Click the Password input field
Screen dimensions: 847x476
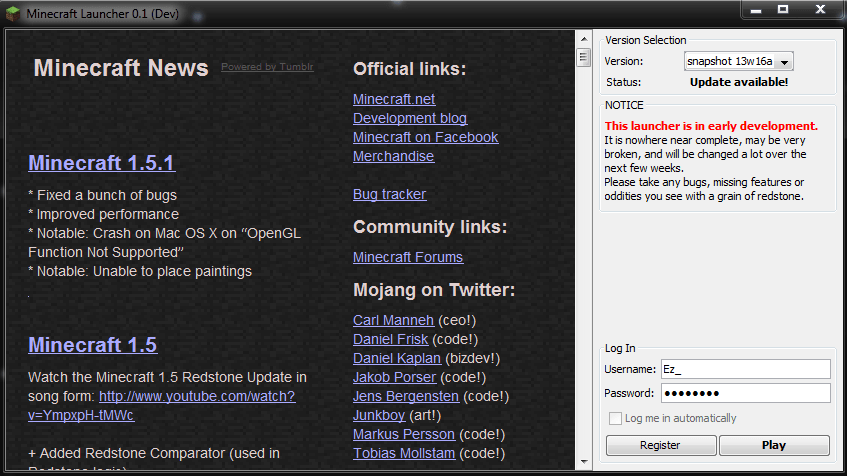coord(745,393)
